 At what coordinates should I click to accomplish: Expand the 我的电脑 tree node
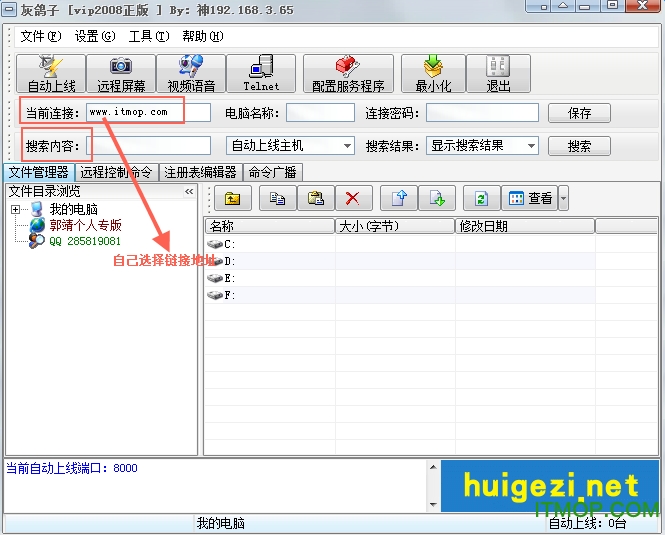coord(15,209)
